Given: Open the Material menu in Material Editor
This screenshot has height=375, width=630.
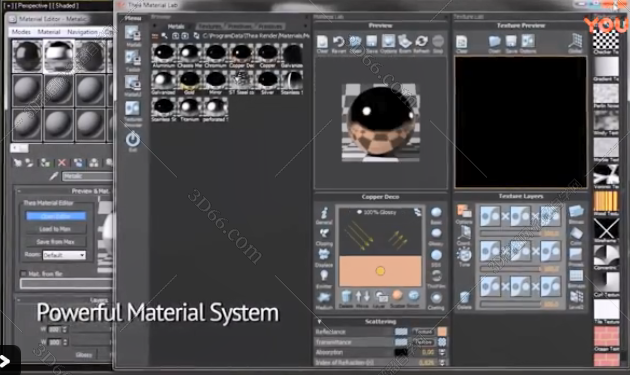Looking at the screenshot, I should point(49,32).
